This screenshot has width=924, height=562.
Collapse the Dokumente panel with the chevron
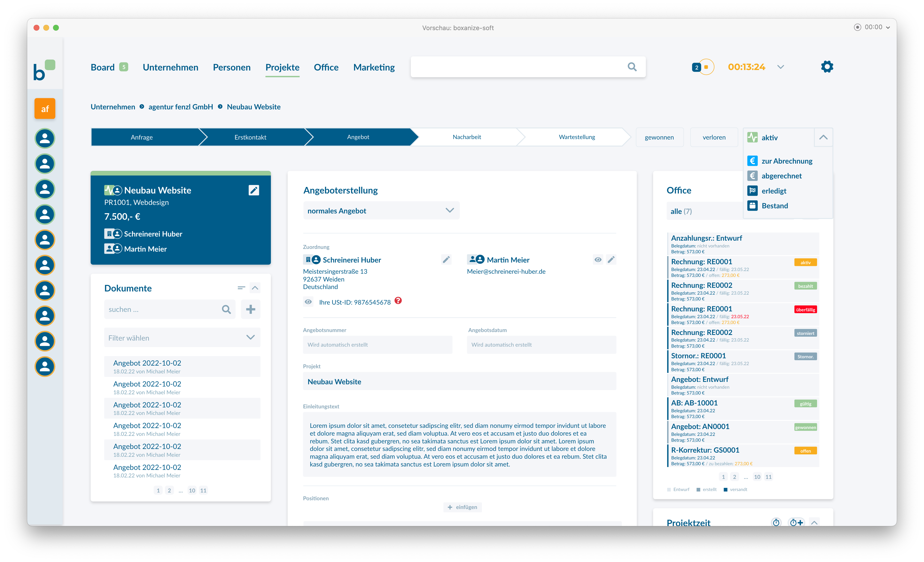pos(255,288)
